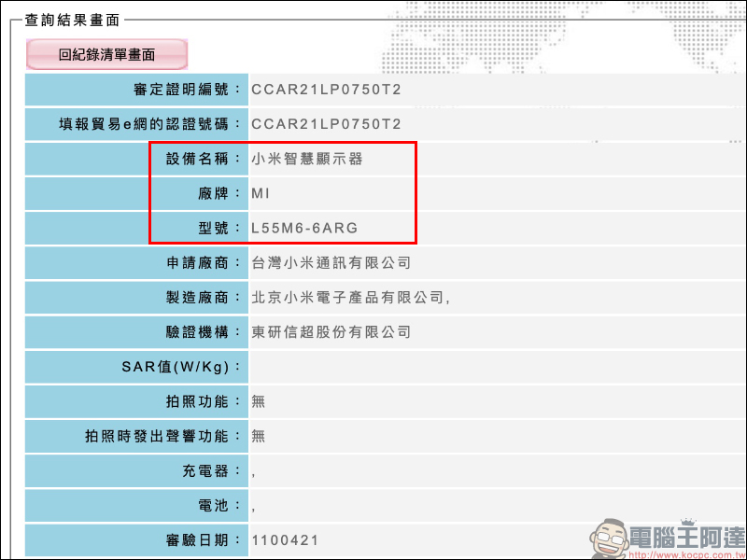This screenshot has width=747, height=560.
Task: Click the 申請廠商 label
Action: coord(203,263)
